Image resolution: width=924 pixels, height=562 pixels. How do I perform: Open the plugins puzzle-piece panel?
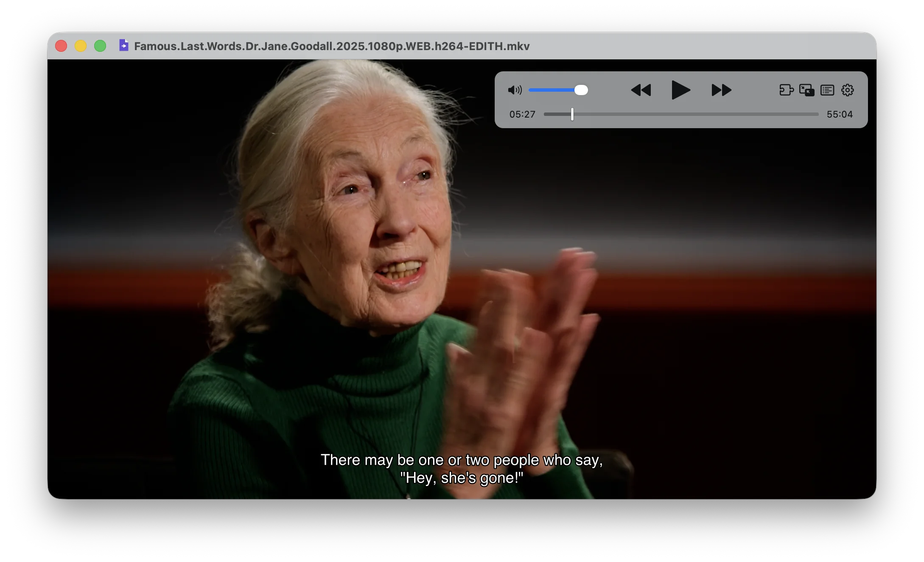(x=786, y=90)
